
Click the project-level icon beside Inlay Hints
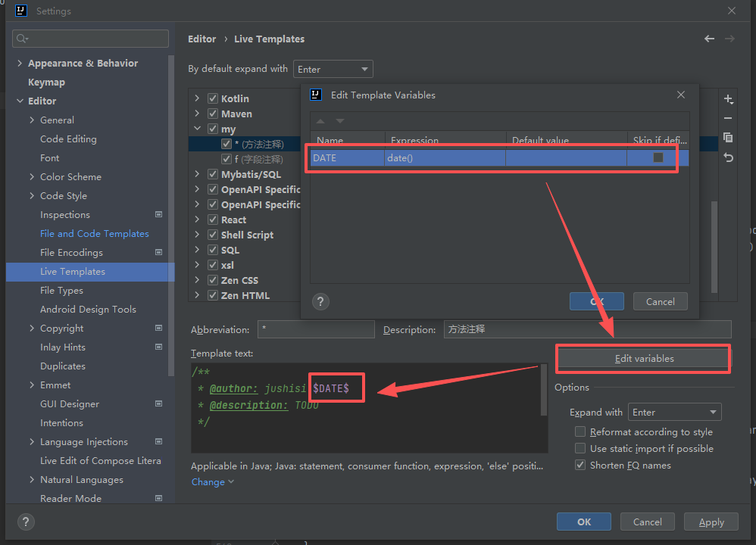point(158,347)
